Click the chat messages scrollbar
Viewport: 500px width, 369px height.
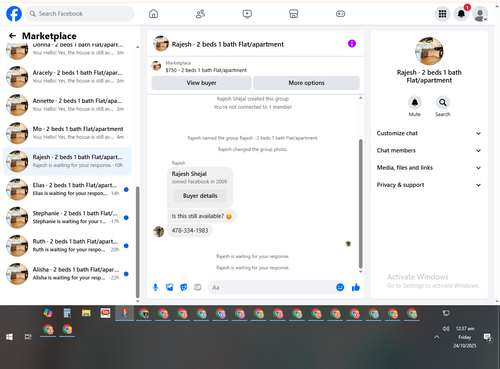360,203
